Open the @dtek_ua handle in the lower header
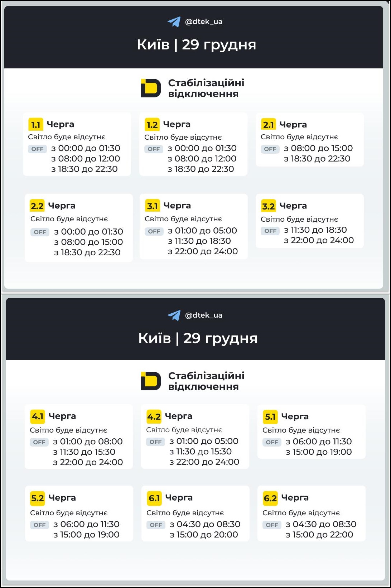 pos(203,315)
